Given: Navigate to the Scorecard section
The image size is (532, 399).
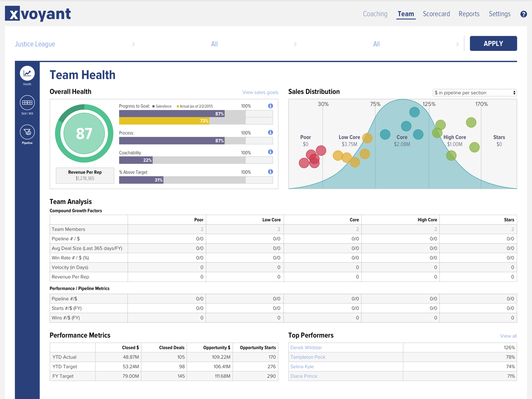Looking at the screenshot, I should [x=436, y=14].
